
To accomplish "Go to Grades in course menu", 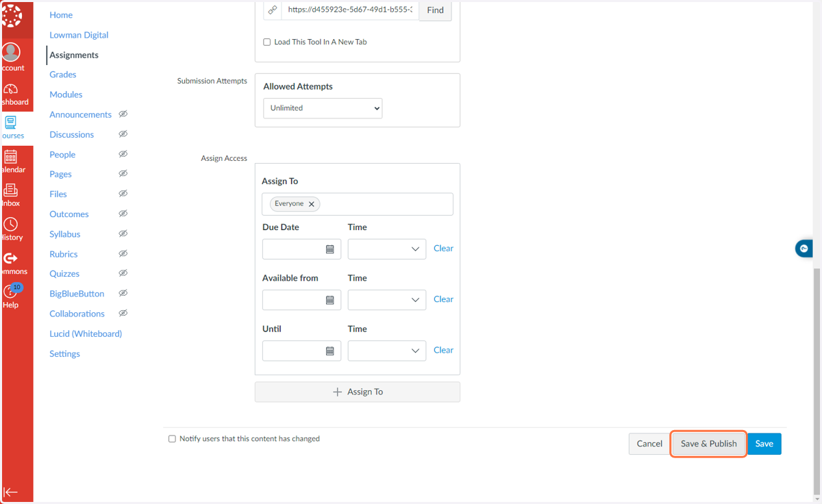I will (x=63, y=75).
